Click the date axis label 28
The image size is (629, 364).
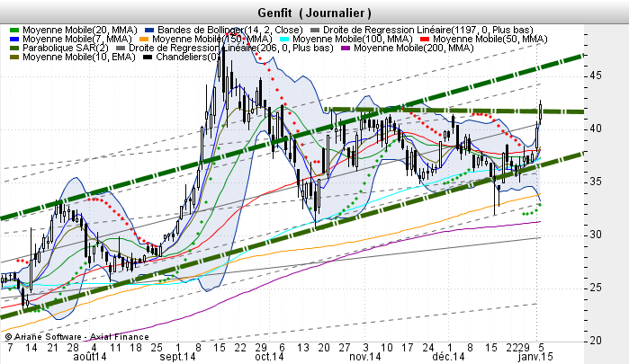(73, 348)
